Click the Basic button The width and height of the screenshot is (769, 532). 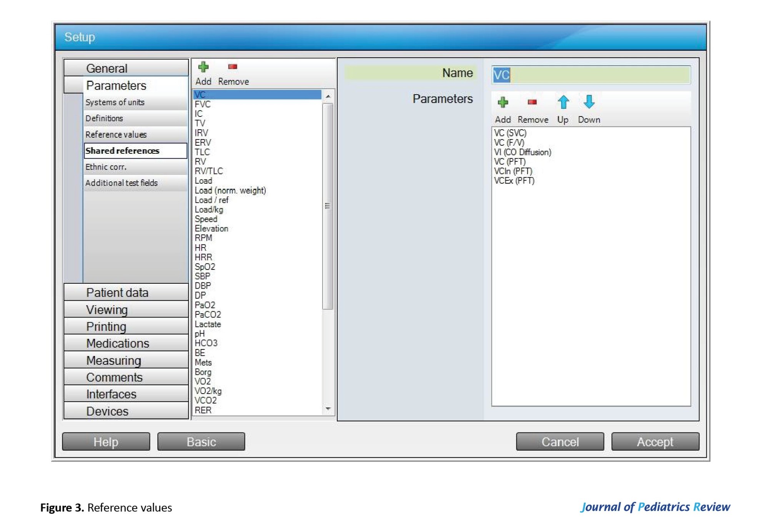[x=201, y=442]
